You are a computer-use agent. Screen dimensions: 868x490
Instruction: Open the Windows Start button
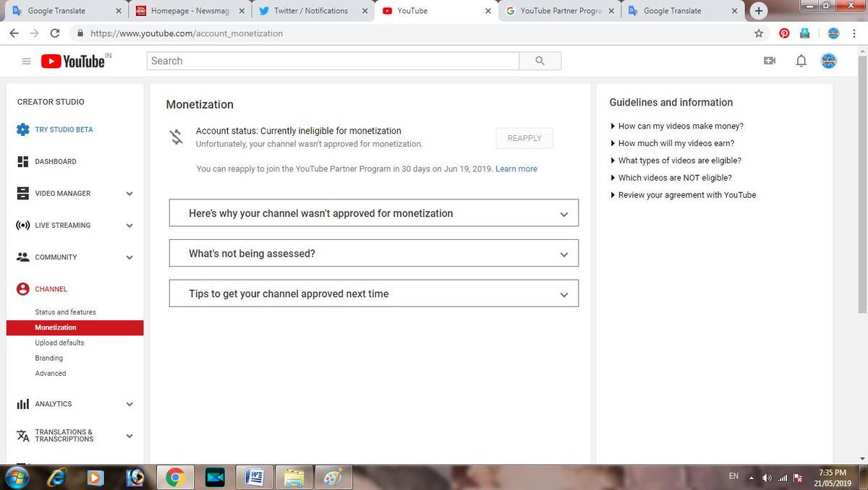pyautogui.click(x=16, y=477)
